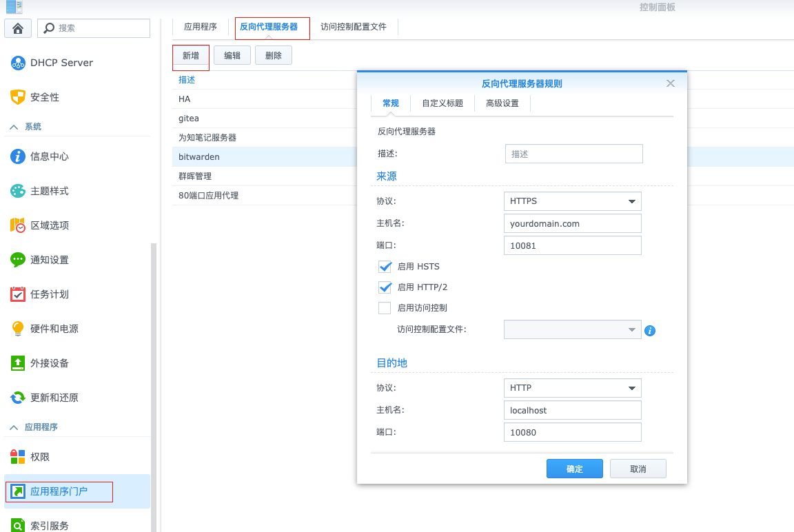This screenshot has width=794, height=532.
Task: Select the theme style palette icon
Action: click(18, 191)
